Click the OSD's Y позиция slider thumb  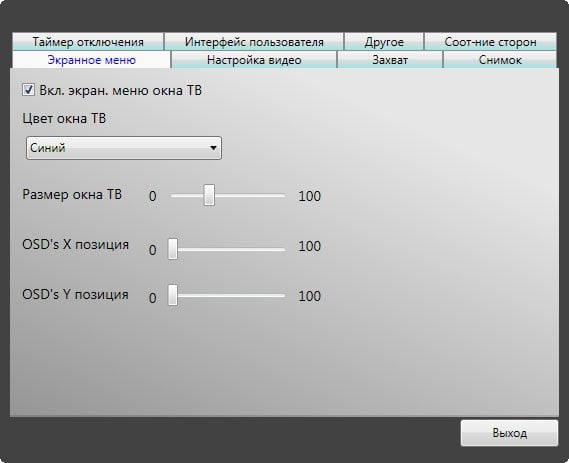click(173, 295)
